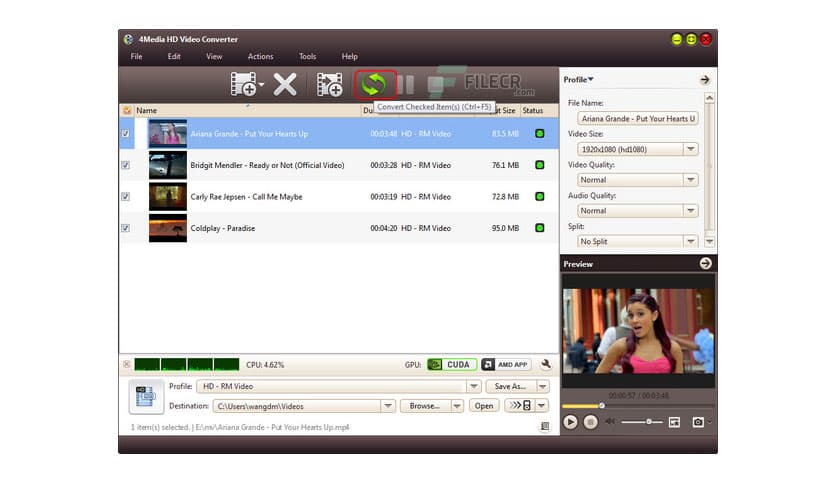Click the preview video image

click(x=638, y=331)
